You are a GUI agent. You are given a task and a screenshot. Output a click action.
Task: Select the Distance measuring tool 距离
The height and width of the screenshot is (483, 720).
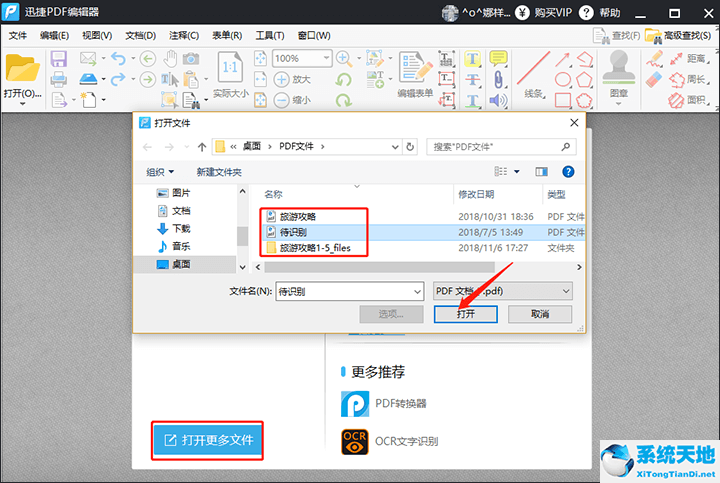pos(688,59)
